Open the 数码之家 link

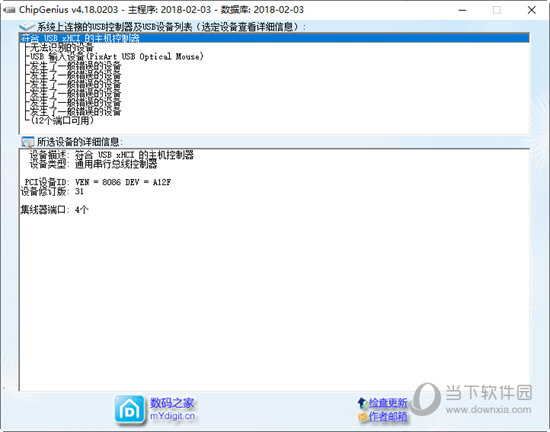[x=172, y=403]
